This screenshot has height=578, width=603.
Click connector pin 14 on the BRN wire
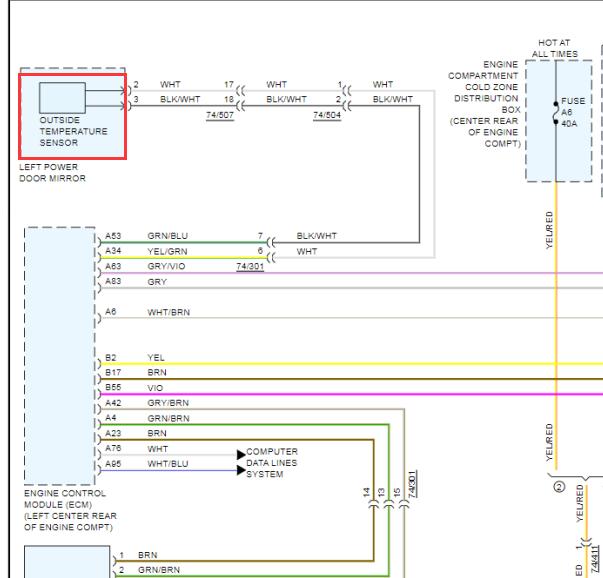[x=373, y=505]
